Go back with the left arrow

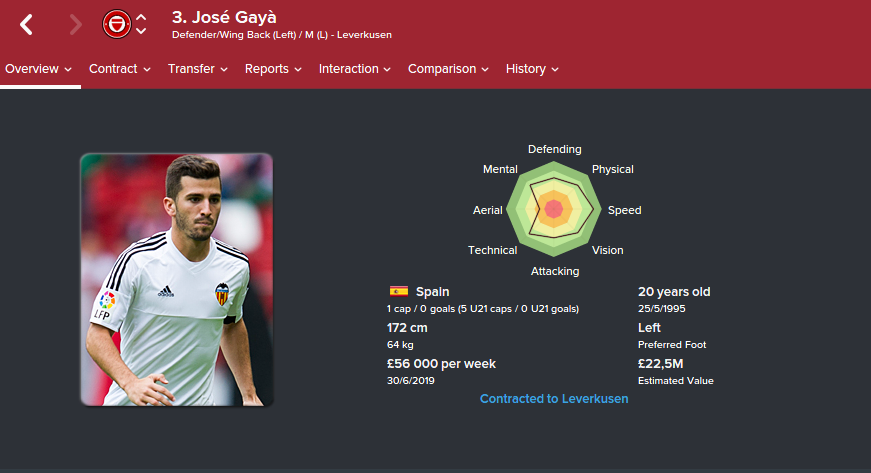pyautogui.click(x=26, y=25)
